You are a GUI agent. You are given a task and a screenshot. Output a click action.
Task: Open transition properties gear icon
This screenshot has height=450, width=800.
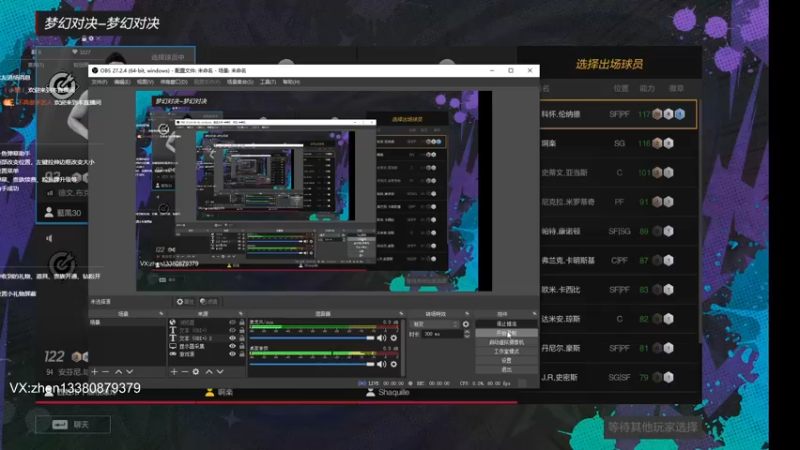pyautogui.click(x=466, y=324)
